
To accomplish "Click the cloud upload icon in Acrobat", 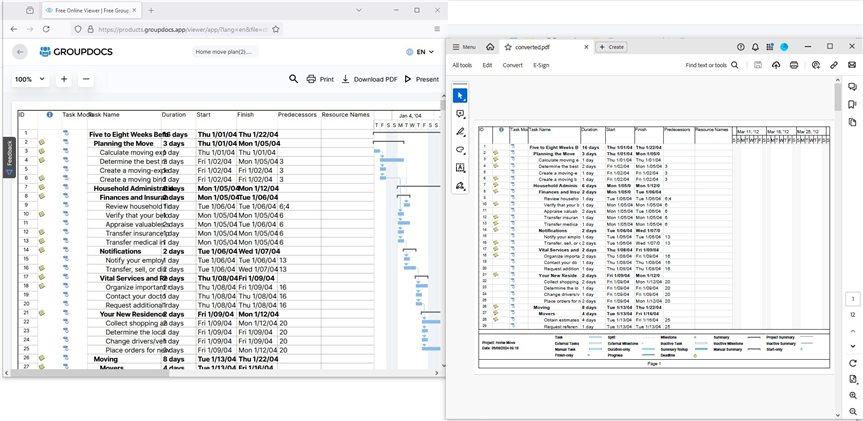I will coord(776,65).
